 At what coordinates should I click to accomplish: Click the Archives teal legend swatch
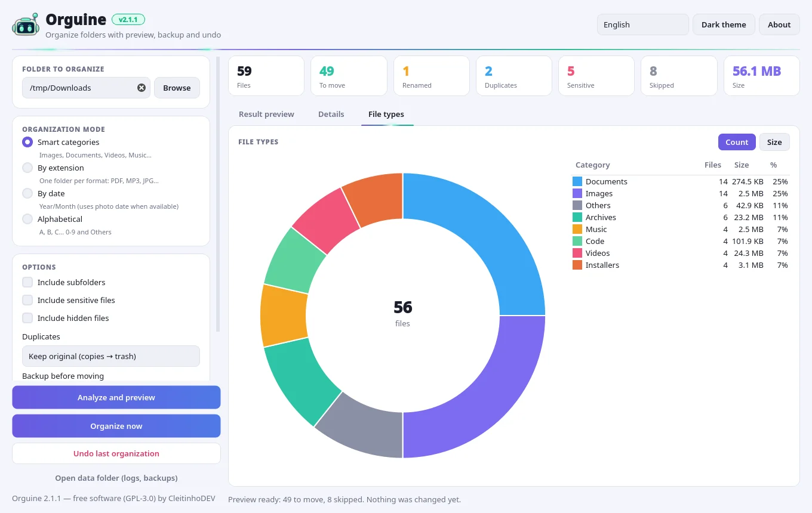click(577, 217)
